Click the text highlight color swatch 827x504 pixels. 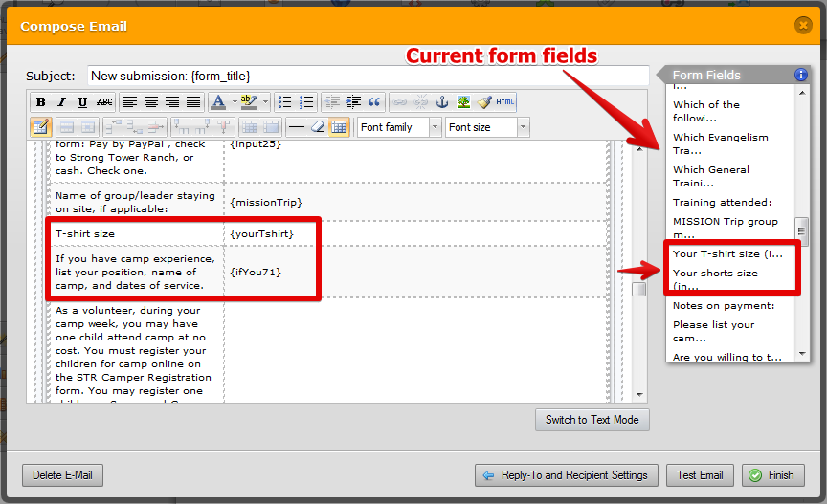pyautogui.click(x=248, y=102)
